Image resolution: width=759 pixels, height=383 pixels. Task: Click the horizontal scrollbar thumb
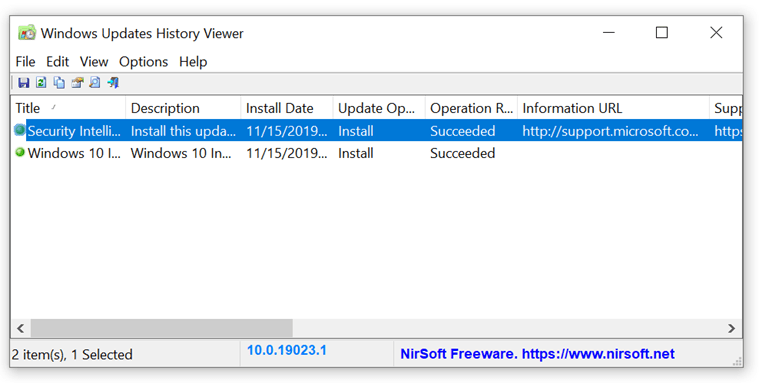click(162, 328)
